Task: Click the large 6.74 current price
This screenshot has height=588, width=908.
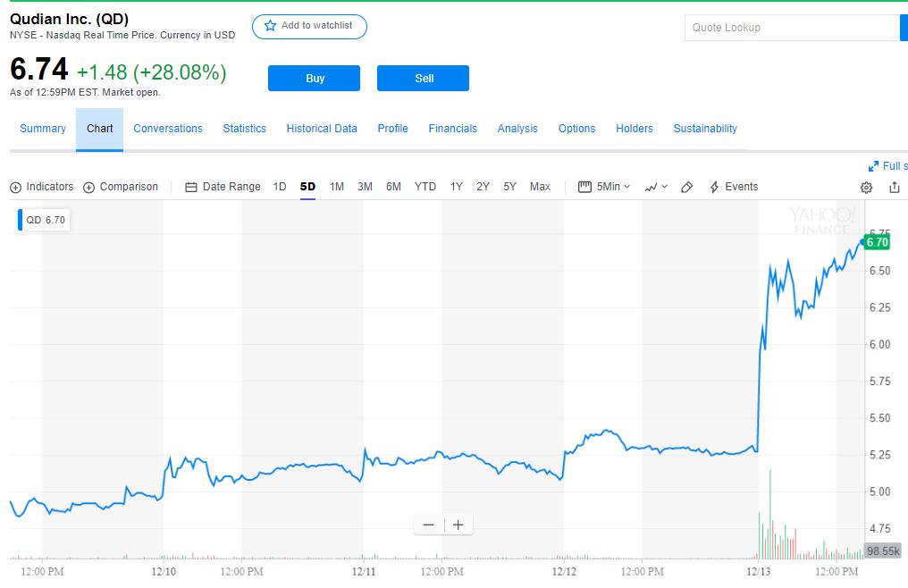Action: (38, 70)
